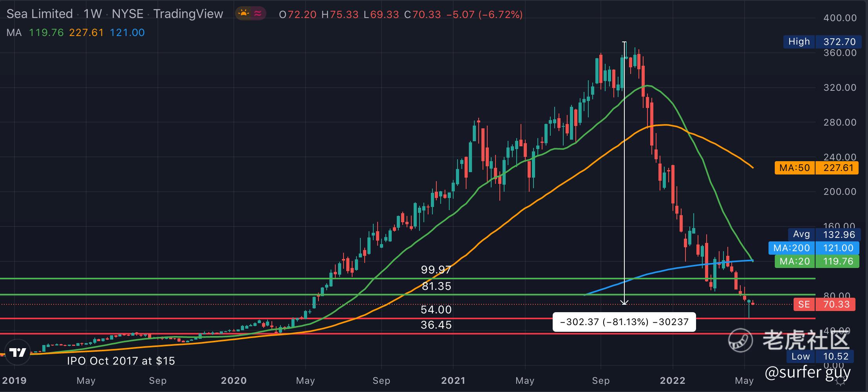Click the 2019 label on the time axis
This screenshot has width=868, height=392.
14,381
